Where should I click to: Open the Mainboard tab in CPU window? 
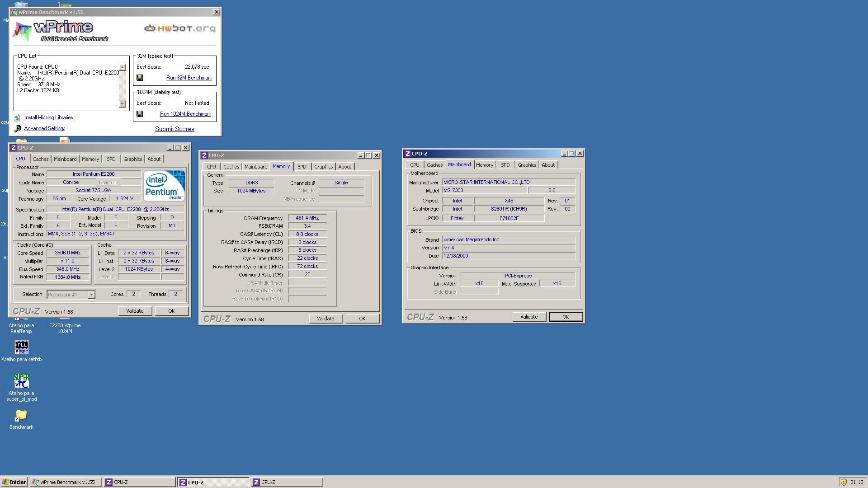(x=65, y=159)
